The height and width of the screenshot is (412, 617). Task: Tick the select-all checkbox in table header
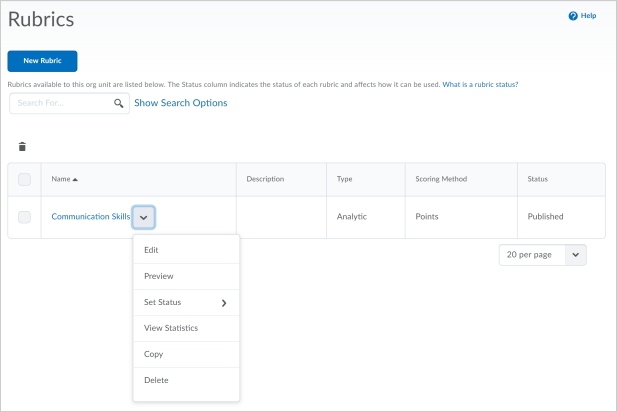(x=25, y=179)
